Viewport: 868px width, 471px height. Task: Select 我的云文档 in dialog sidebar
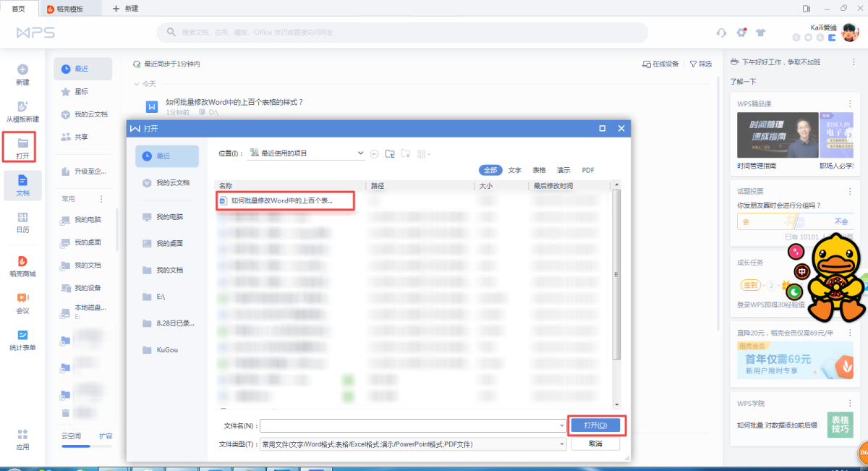[x=167, y=183]
